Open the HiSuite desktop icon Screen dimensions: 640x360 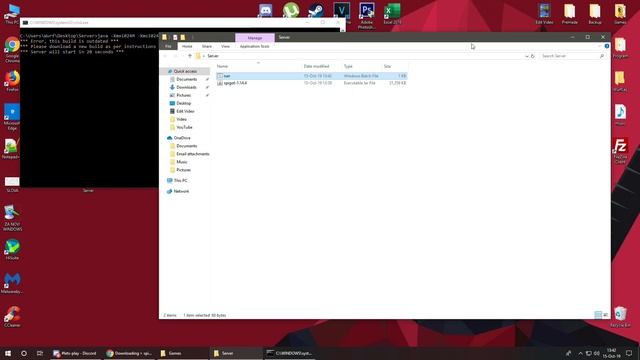[x=12, y=250]
